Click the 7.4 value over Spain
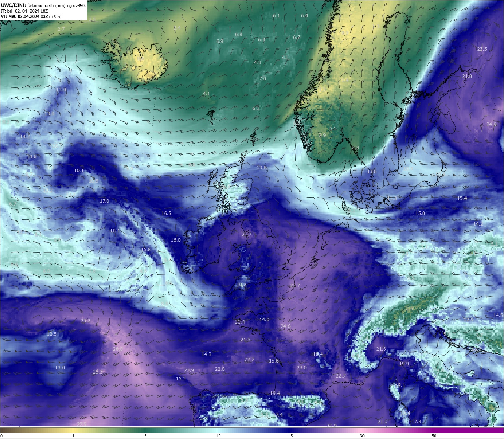Viewport: 504px width, 439px height. [279, 415]
